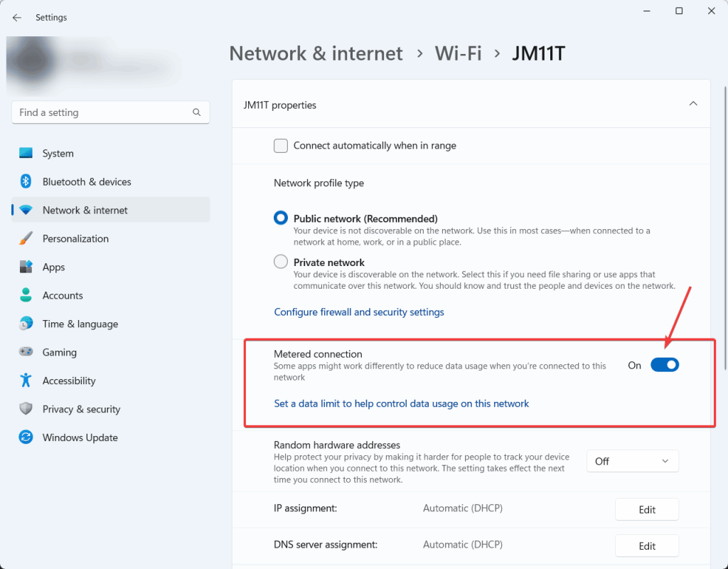Viewport: 728px width, 569px height.
Task: Collapse the JM11T properties section
Action: [693, 103]
